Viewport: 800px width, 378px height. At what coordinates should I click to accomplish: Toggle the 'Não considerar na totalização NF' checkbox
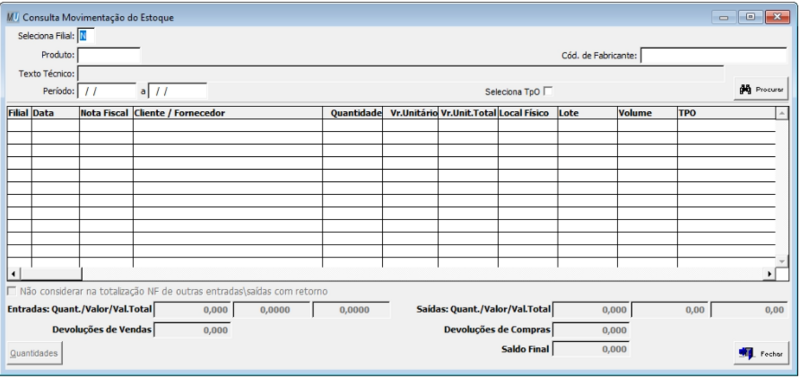click(x=11, y=291)
